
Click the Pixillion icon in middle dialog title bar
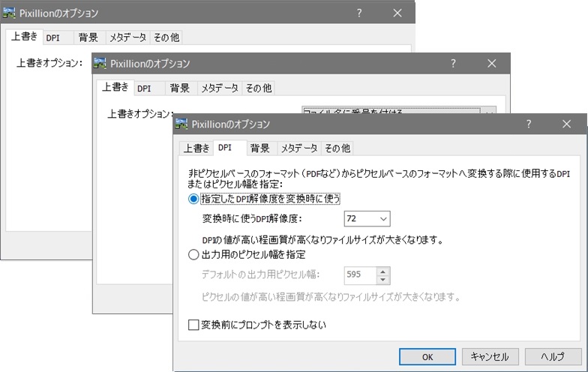click(x=100, y=63)
